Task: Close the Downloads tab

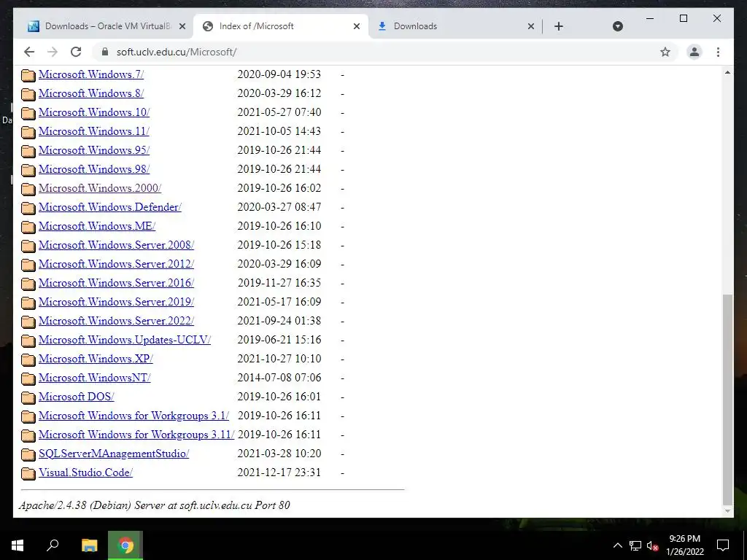Action: point(531,26)
